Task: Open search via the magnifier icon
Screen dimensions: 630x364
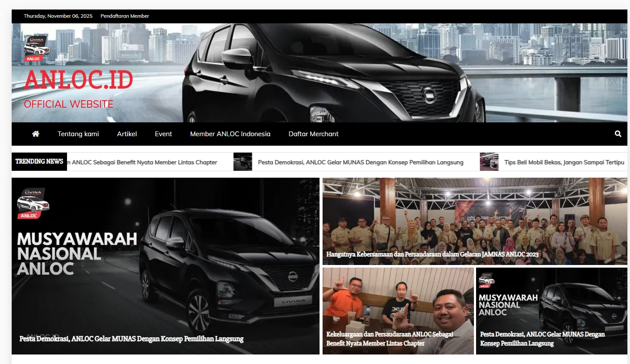Action: tap(618, 134)
